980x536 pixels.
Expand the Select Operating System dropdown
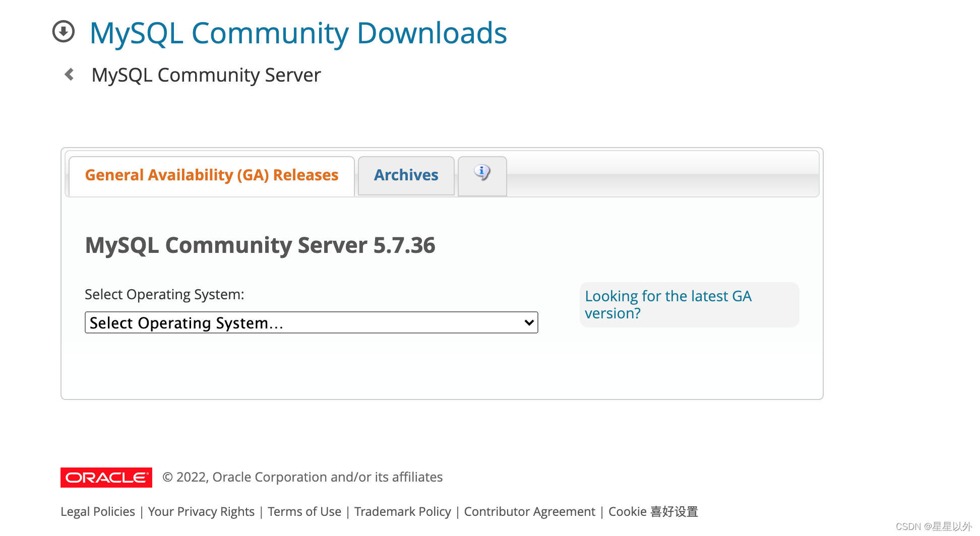(311, 322)
